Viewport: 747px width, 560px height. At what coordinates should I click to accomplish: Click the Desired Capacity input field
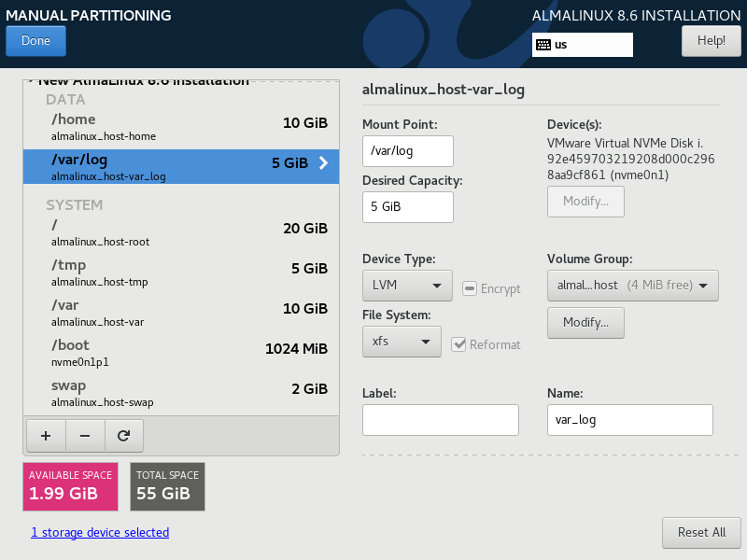pos(408,206)
